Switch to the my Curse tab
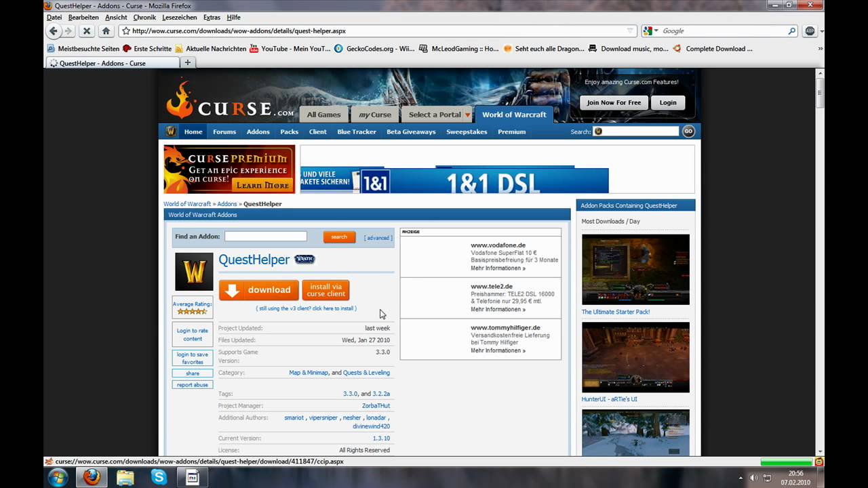Viewport: 868px width, 488px height. (x=375, y=115)
